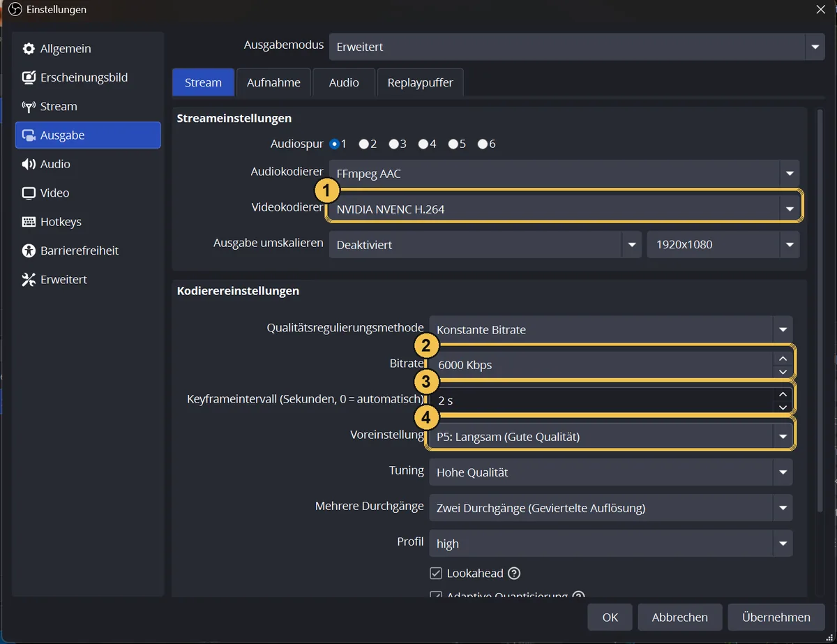This screenshot has height=644, width=837.
Task: Expand the Voreinstellung preset dropdown
Action: click(x=611, y=437)
